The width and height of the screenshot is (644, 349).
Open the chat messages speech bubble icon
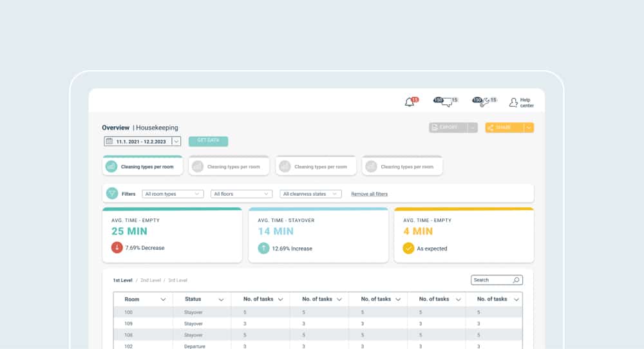click(x=447, y=102)
